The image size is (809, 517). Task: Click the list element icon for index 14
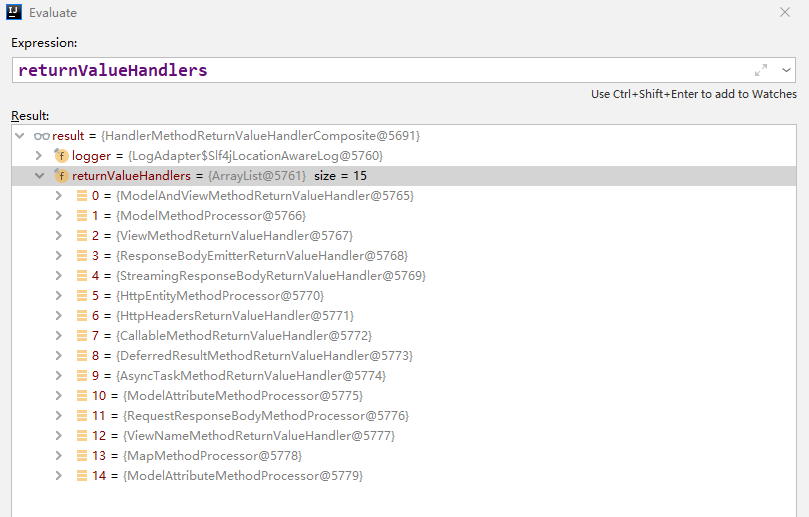(82, 476)
